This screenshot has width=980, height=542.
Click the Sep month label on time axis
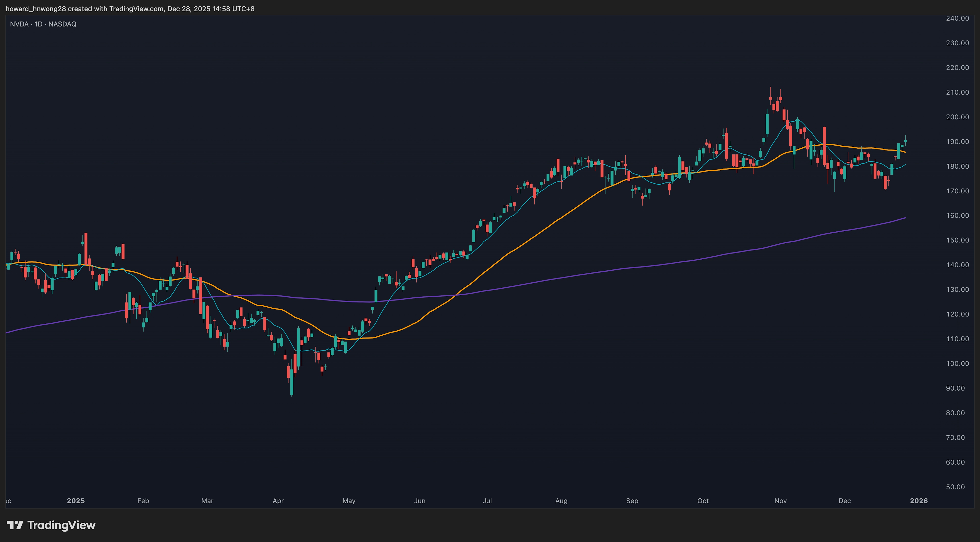pos(632,501)
